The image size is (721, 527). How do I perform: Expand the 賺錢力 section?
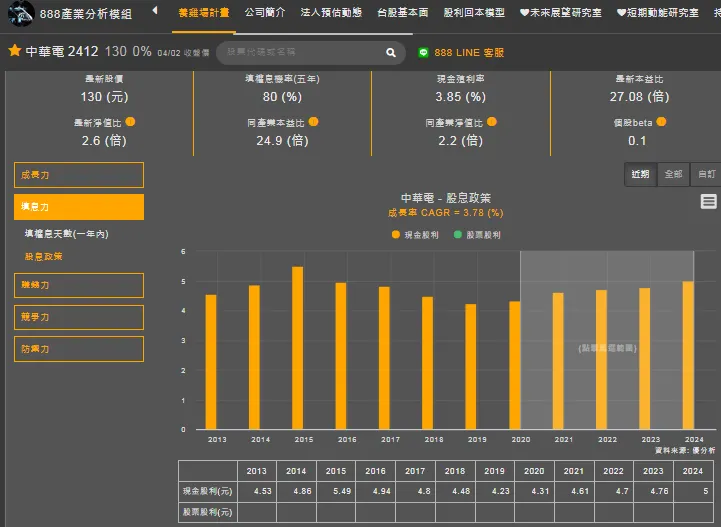79,285
